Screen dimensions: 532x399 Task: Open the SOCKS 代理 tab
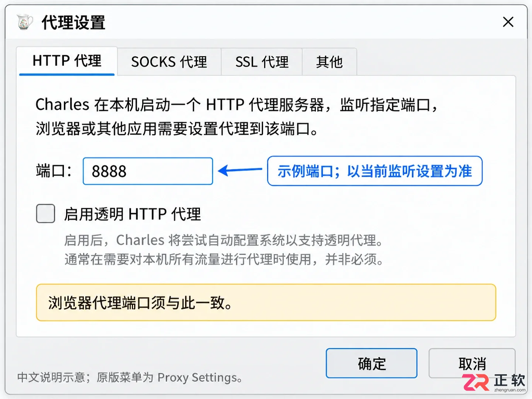click(x=169, y=62)
